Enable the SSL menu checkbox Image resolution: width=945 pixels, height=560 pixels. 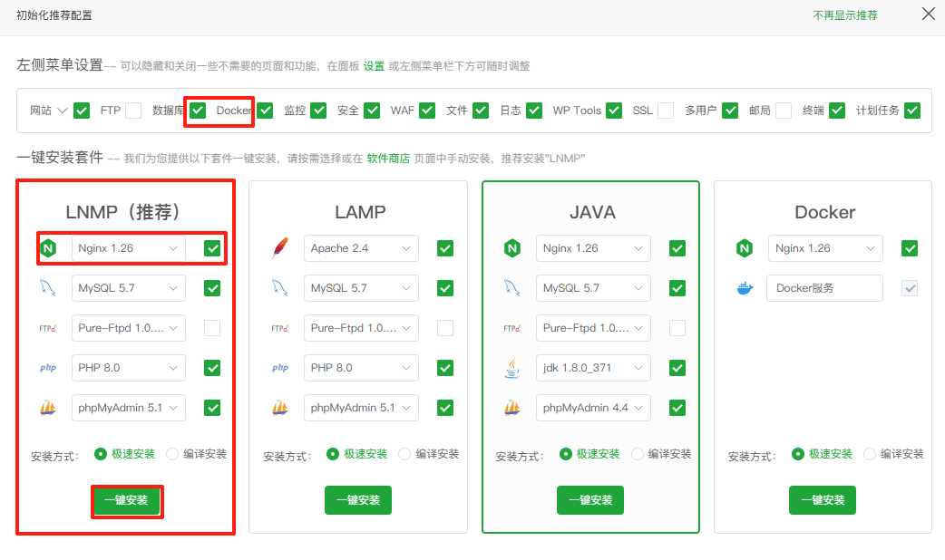coord(666,111)
